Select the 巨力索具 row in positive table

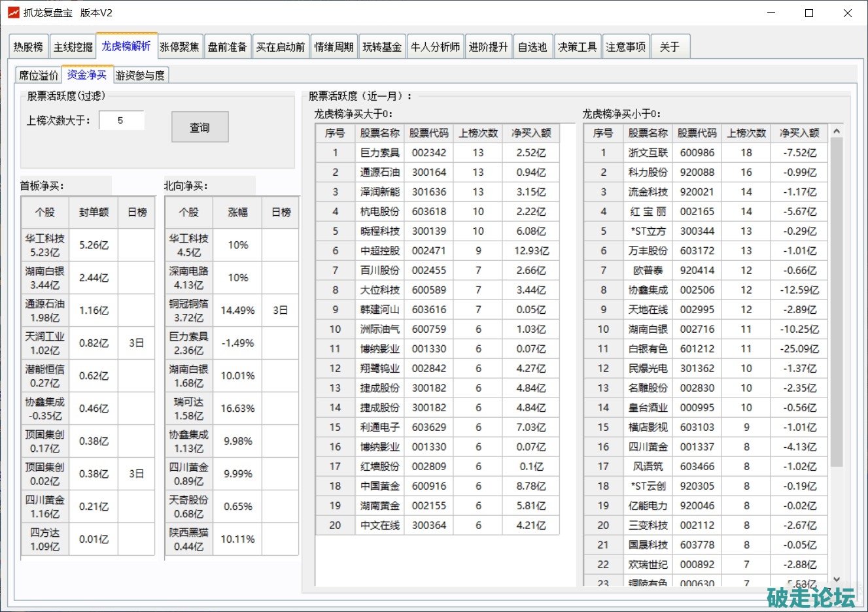(x=379, y=153)
